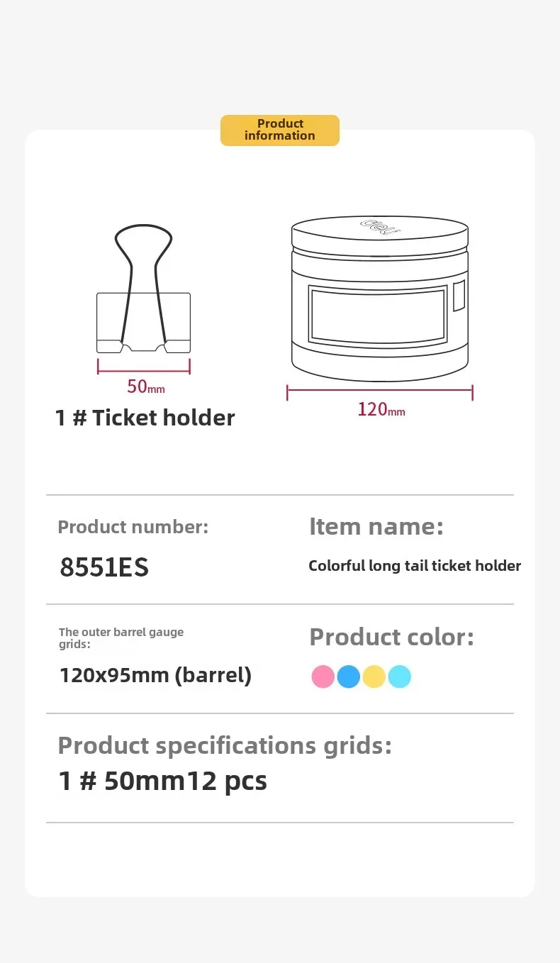Viewport: 560px width, 963px height.
Task: Click the Product color heading
Action: coord(392,637)
